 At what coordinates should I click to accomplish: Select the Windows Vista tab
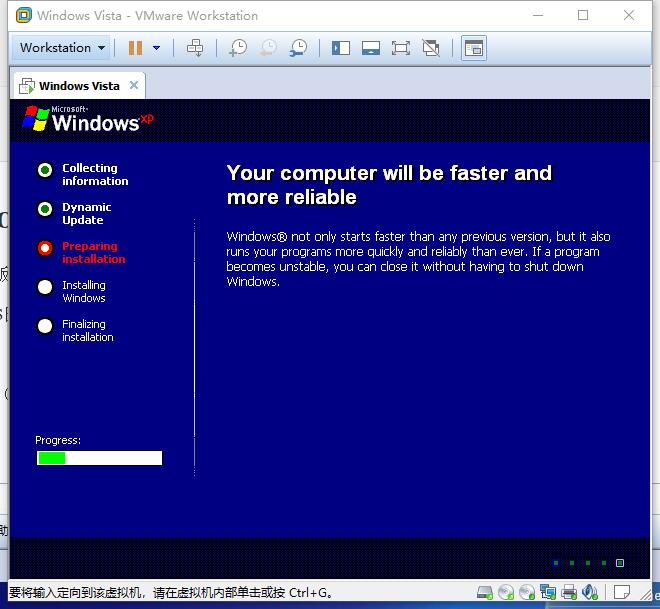(79, 86)
